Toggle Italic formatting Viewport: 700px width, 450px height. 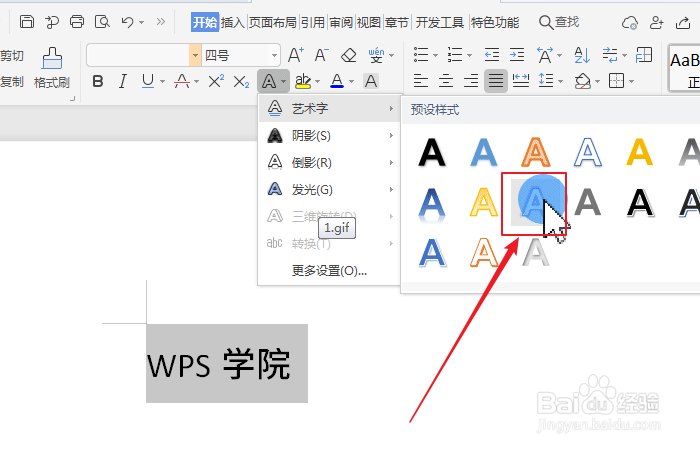pos(123,81)
